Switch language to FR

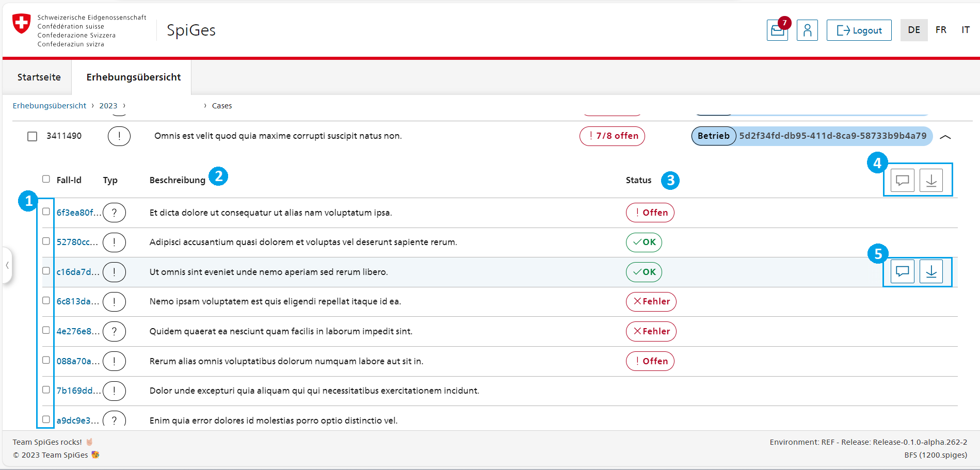click(941, 30)
